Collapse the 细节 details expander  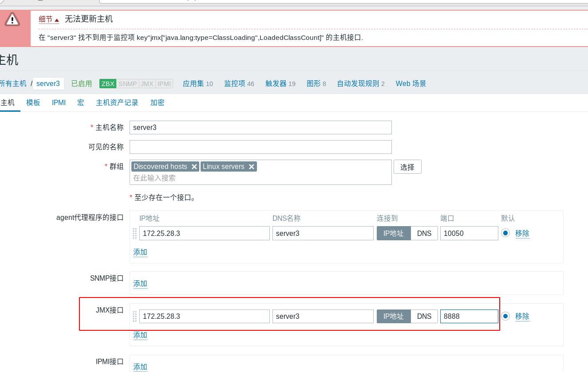pos(49,19)
